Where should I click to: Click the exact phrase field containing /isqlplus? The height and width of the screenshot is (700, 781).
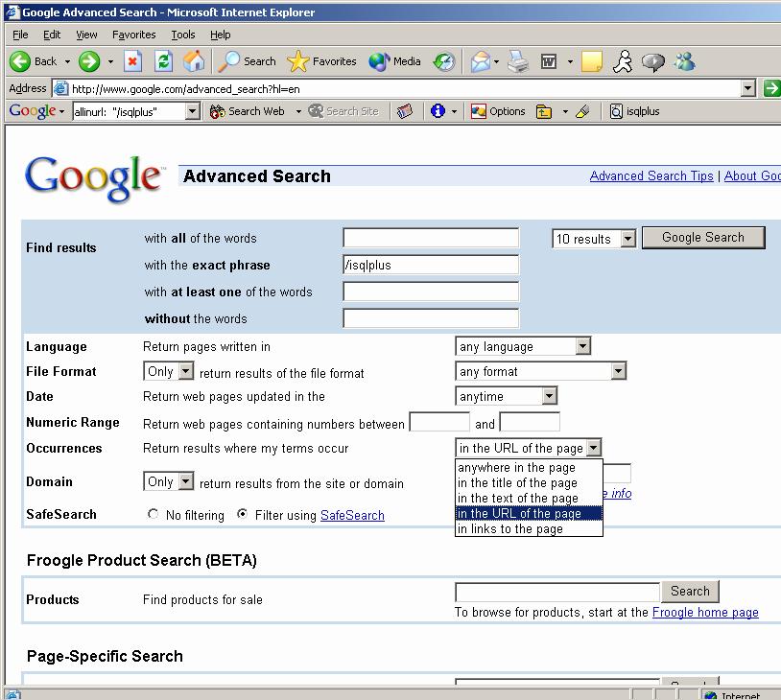click(431, 265)
